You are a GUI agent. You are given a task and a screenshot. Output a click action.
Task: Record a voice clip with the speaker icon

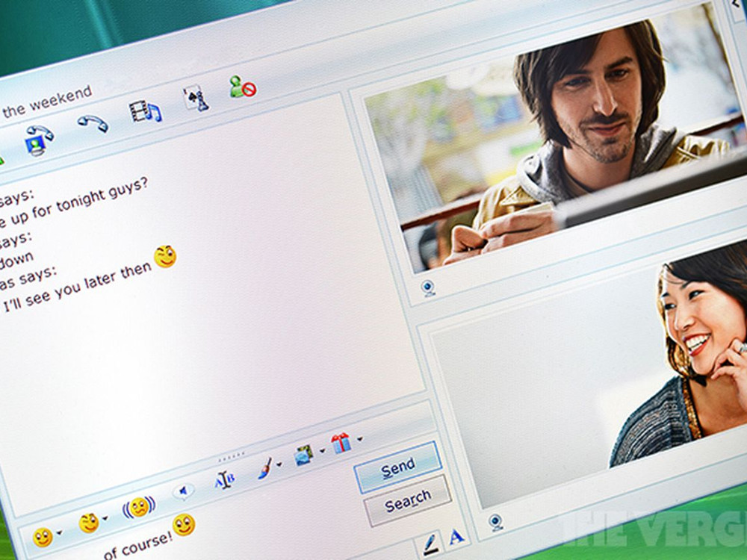click(x=182, y=491)
